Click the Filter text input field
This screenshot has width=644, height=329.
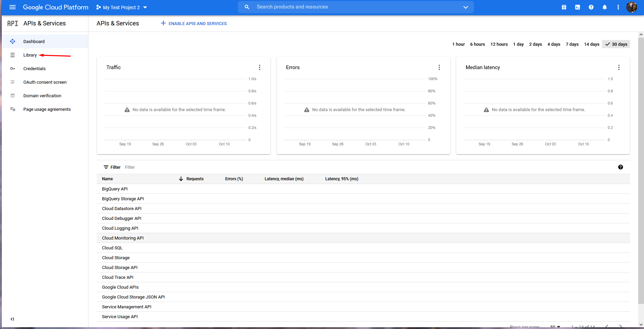203,167
